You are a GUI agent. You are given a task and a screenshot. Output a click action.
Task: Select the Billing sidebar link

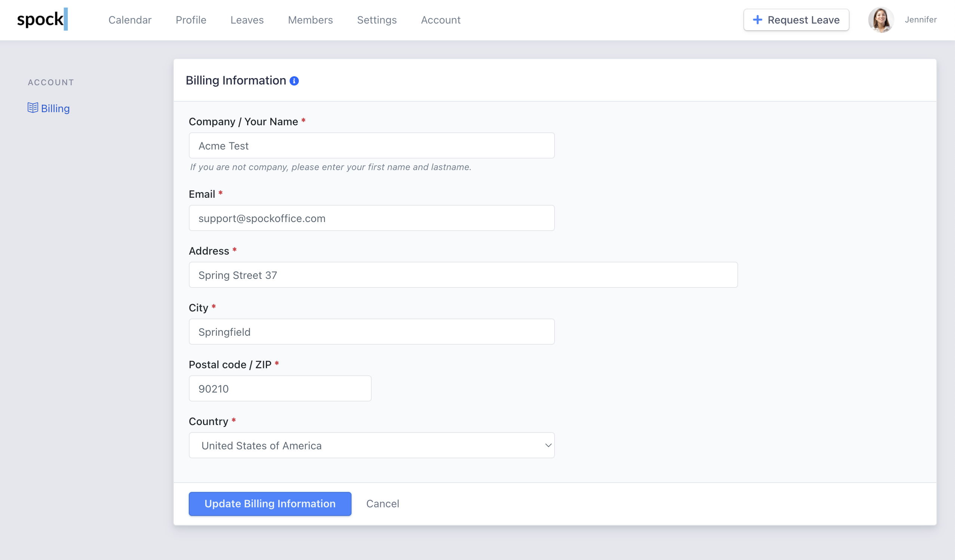pyautogui.click(x=55, y=108)
